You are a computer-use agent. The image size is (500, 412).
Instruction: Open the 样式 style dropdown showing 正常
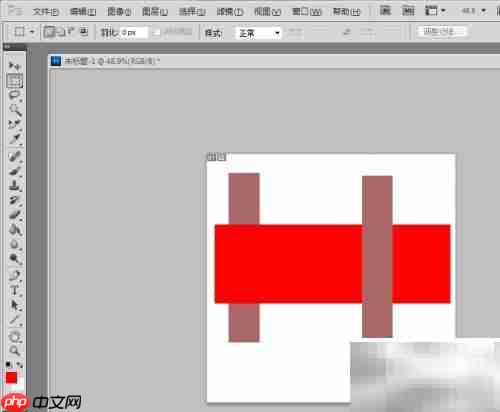[x=258, y=33]
